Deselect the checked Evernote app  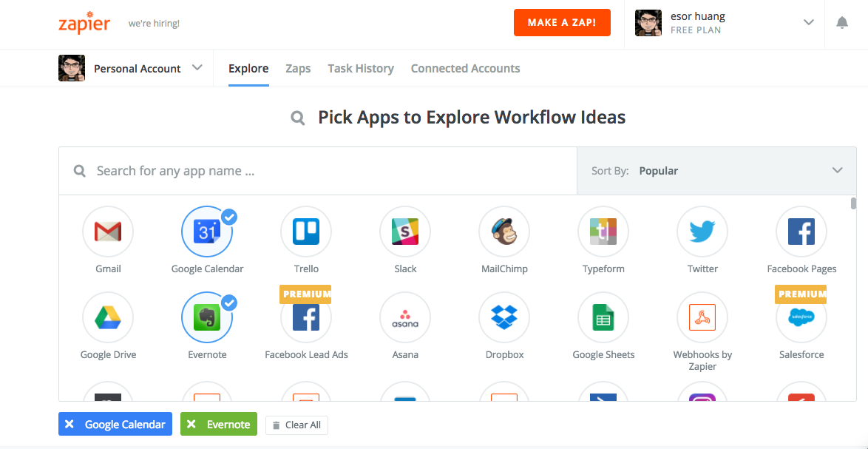[x=207, y=317]
